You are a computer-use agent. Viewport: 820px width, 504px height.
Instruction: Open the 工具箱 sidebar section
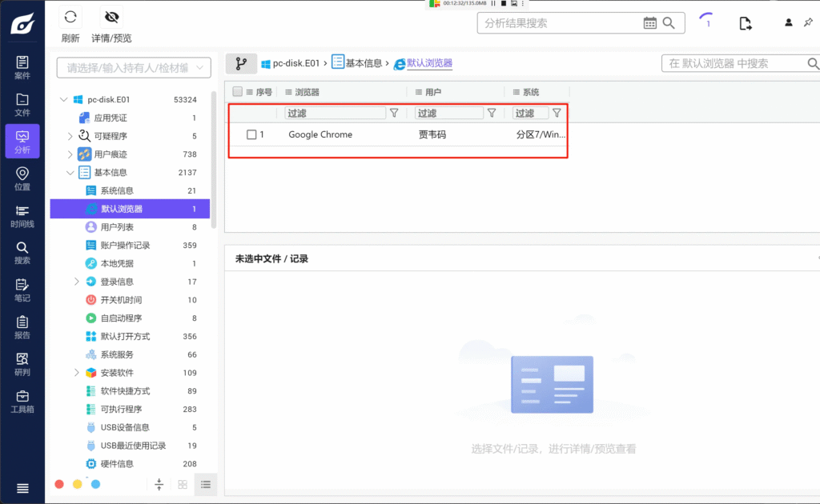pos(22,402)
